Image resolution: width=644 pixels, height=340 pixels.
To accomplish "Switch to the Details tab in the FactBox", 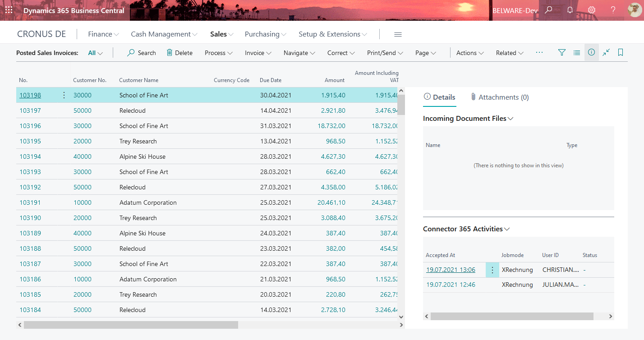I will pos(440,97).
